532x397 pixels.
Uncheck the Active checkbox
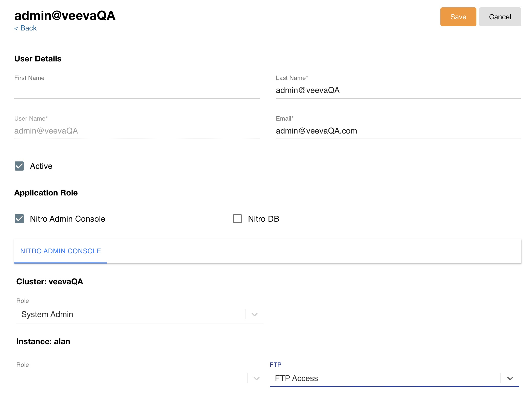click(x=19, y=166)
